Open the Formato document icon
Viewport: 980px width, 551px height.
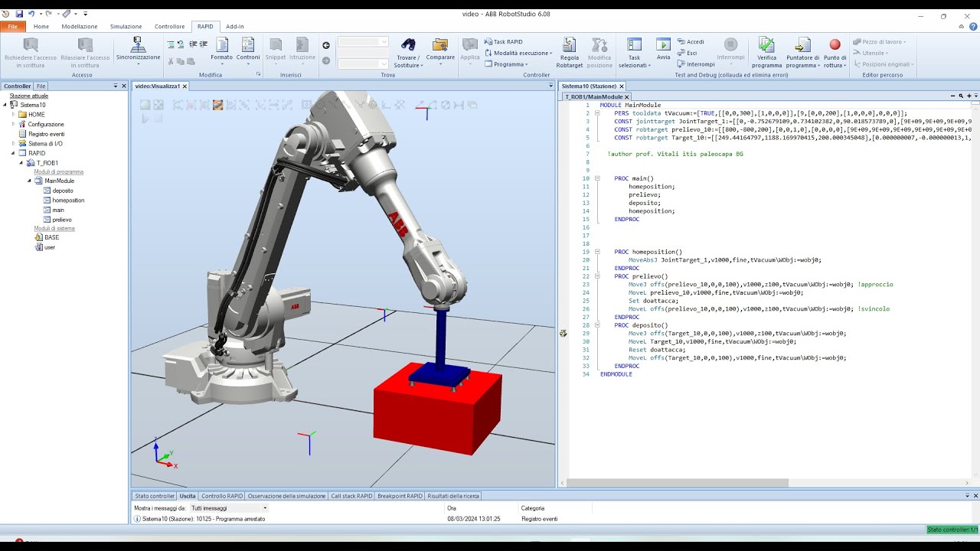(222, 44)
